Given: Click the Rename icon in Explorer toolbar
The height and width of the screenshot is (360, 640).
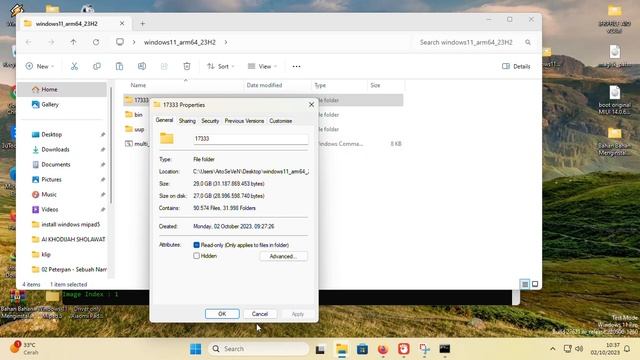Looking at the screenshot, I should 142,66.
